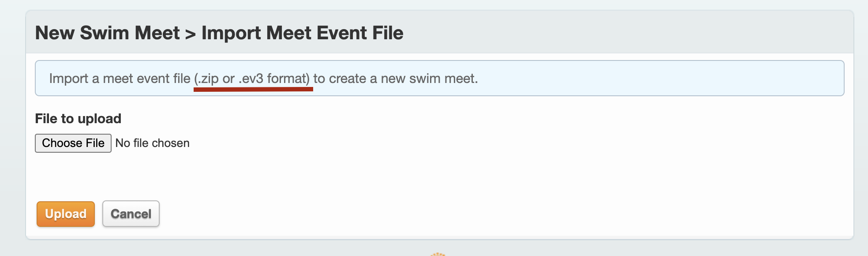Click 'Import Meet Event File' heading text
The height and width of the screenshot is (256, 868).
point(303,33)
